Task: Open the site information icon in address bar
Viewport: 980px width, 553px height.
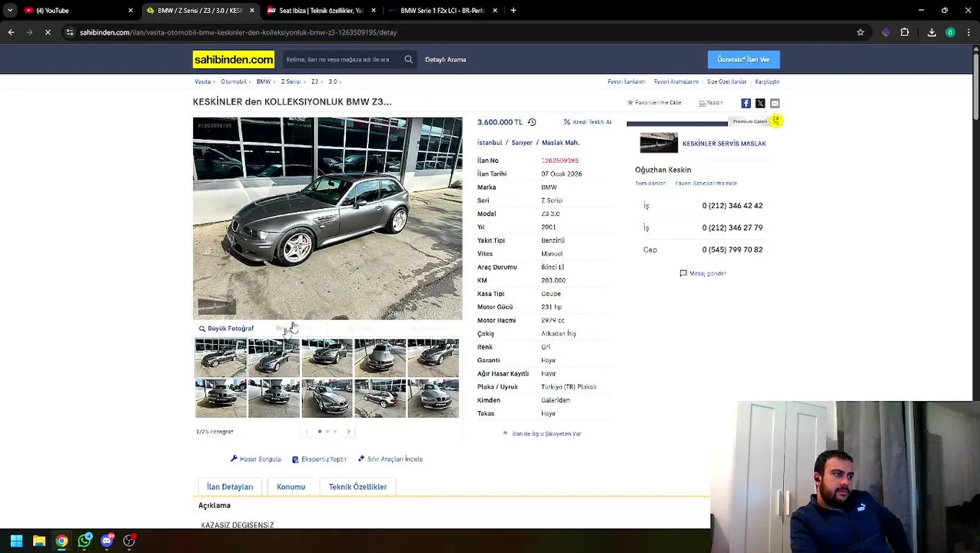Action: [70, 32]
